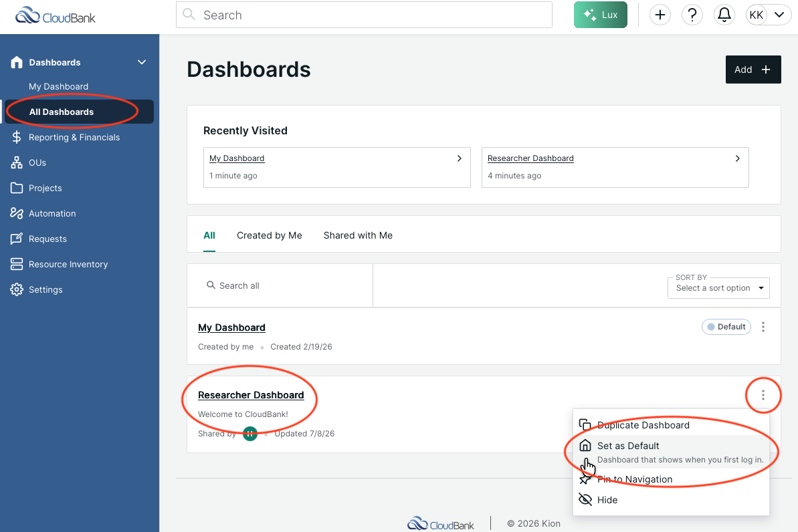The image size is (798, 532).
Task: Click the Requests edit icon
Action: (17, 239)
